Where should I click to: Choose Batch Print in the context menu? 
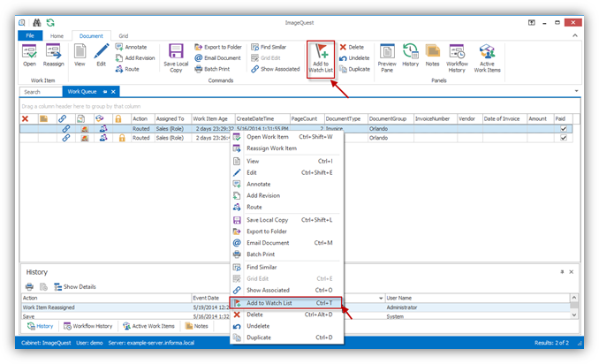286,254
